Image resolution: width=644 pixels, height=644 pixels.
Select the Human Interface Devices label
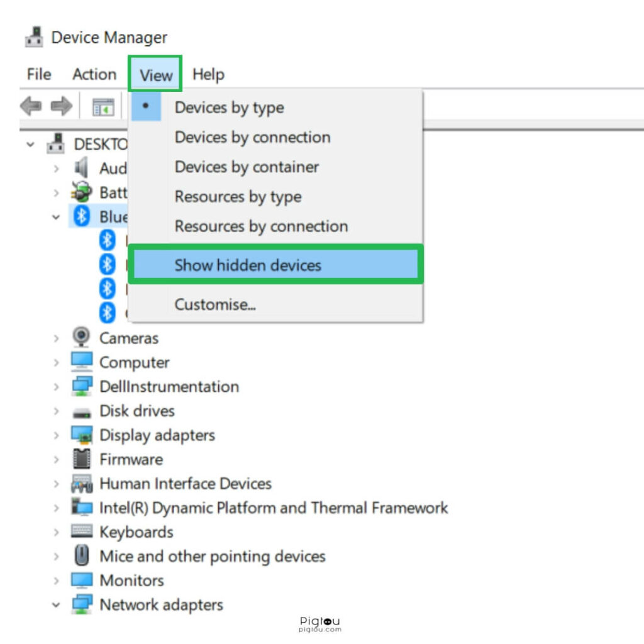pos(186,484)
